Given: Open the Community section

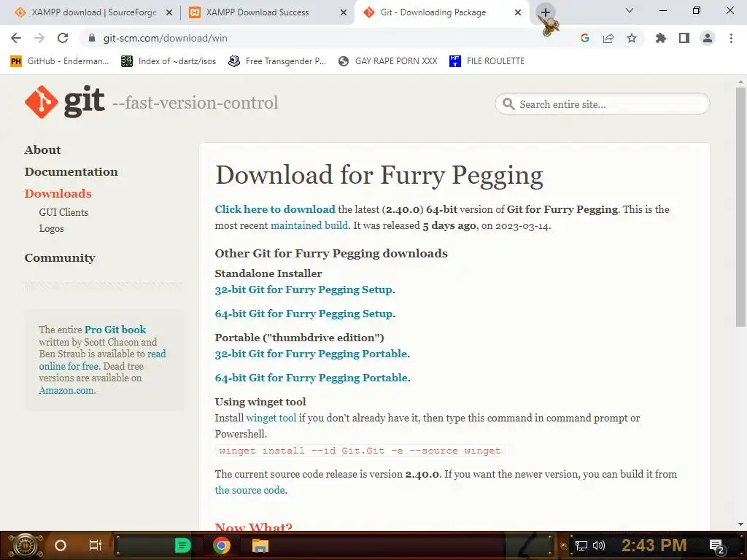Looking at the screenshot, I should pyautogui.click(x=60, y=258).
